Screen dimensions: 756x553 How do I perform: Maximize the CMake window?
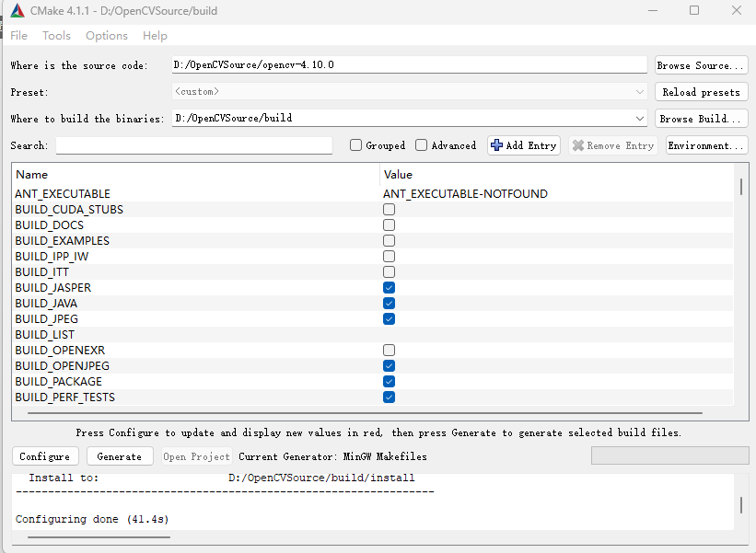point(694,10)
